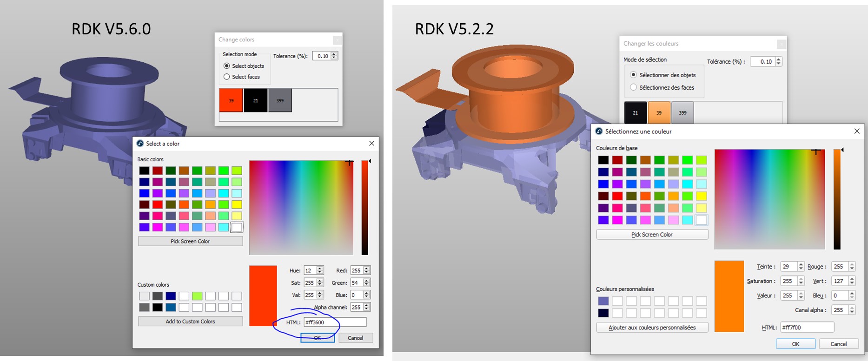Click the Teinte value field
This screenshot has height=361, width=868.
pyautogui.click(x=789, y=267)
